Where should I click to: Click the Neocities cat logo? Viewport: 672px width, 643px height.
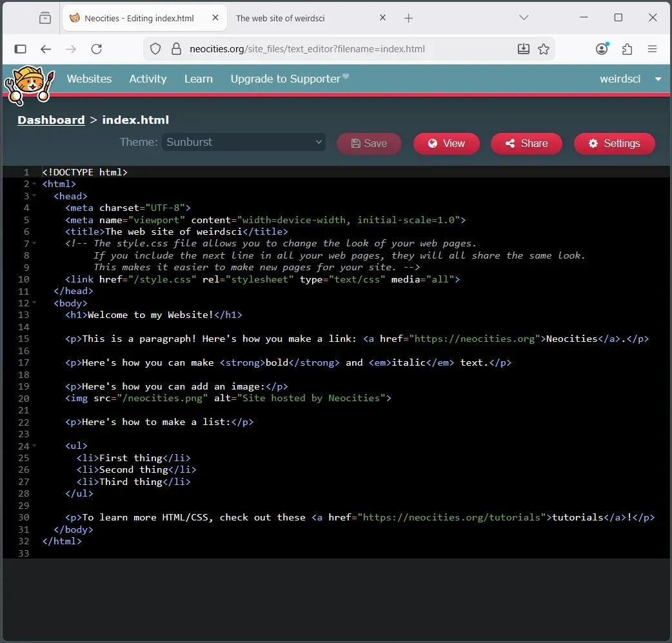[29, 85]
